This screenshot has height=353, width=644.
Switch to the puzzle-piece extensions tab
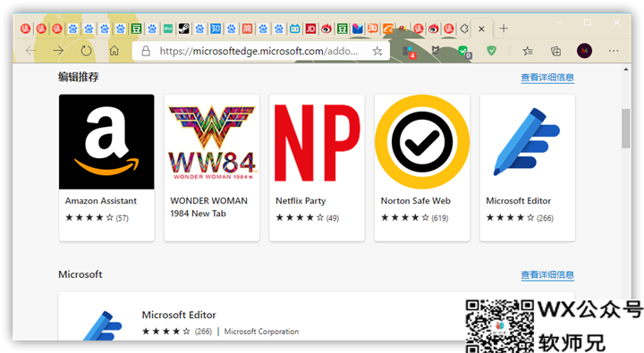pyautogui.click(x=464, y=29)
